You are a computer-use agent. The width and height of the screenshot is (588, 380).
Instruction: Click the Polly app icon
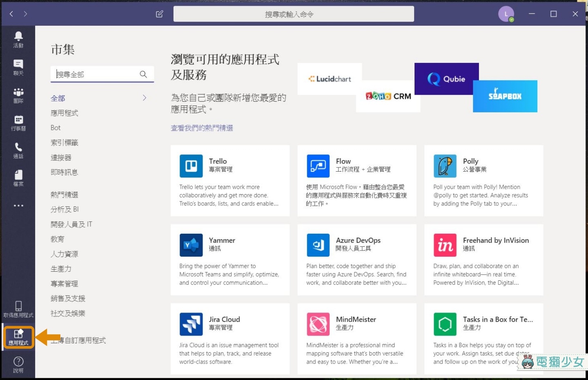(445, 166)
